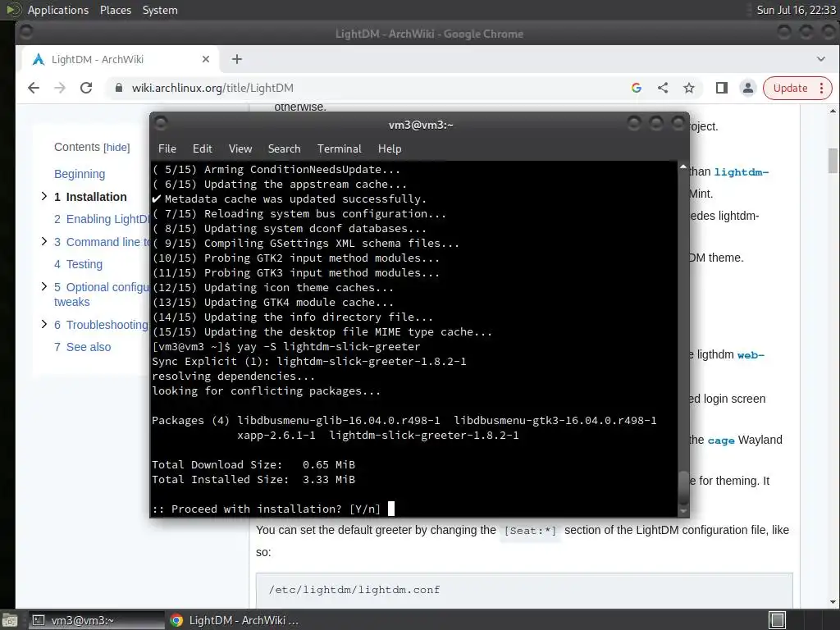This screenshot has width=840, height=630.
Task: Open the Places menu in top panel
Action: click(x=115, y=10)
